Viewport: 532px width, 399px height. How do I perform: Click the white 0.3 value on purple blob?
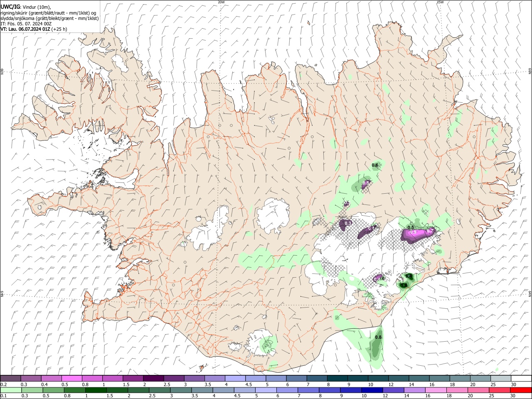click(x=348, y=223)
